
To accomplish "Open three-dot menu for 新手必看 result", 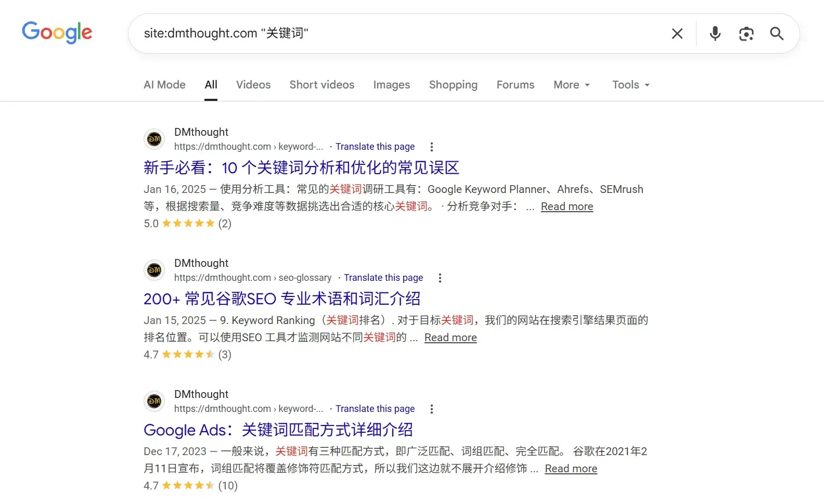I will click(x=431, y=147).
